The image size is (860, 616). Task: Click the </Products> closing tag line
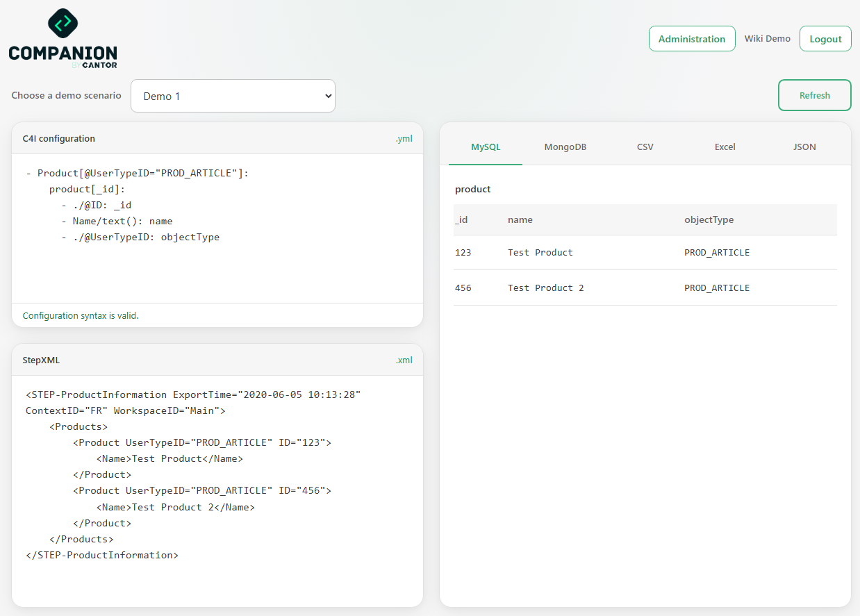[81, 539]
